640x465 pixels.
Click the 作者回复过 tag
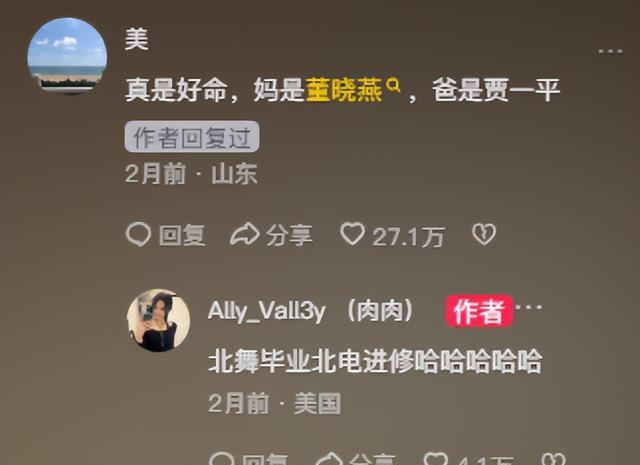point(192,137)
